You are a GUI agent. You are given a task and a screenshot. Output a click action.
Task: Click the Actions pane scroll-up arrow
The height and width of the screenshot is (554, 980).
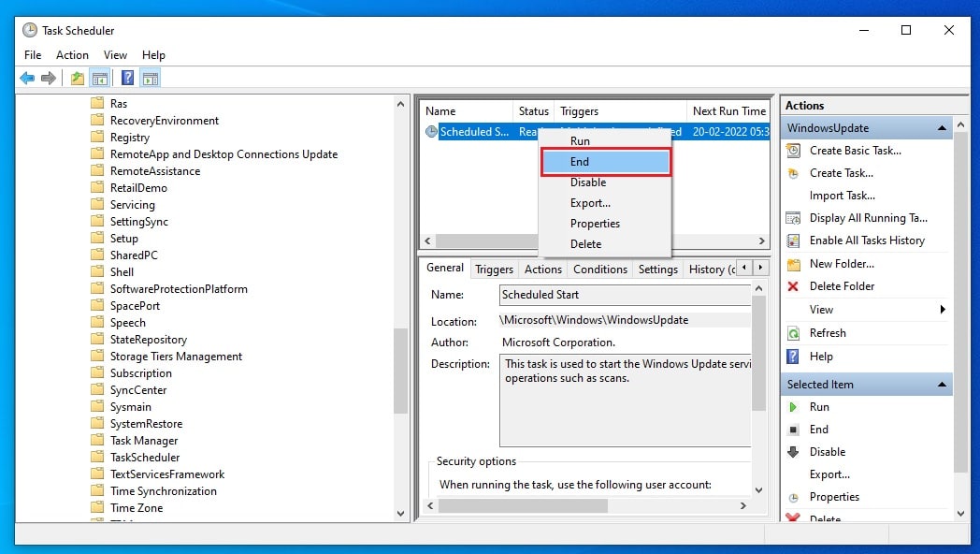(960, 125)
